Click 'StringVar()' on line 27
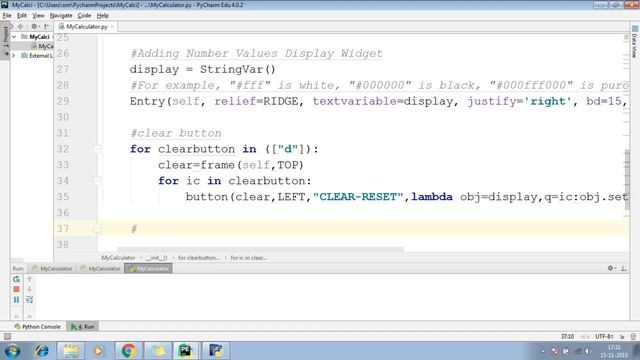Viewport: 640px width, 360px height. point(238,69)
